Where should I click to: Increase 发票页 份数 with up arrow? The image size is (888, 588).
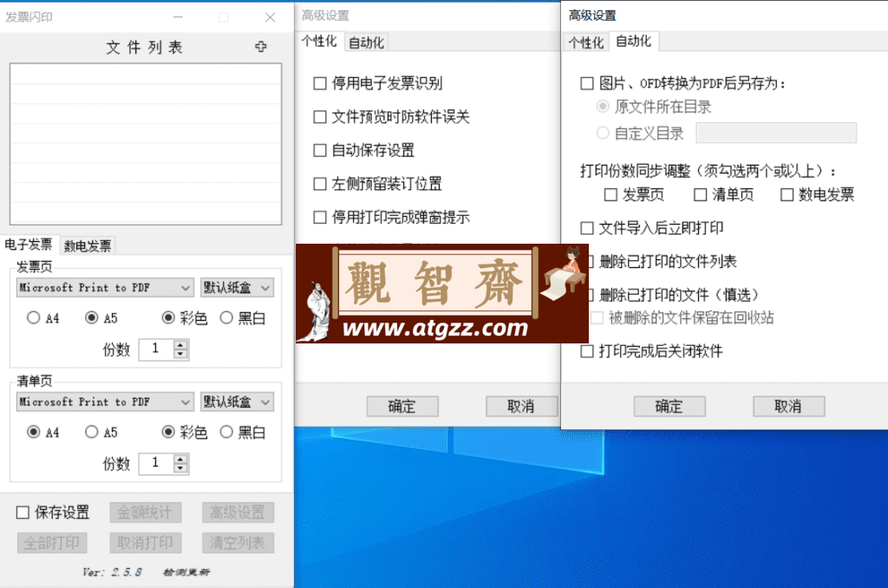[180, 344]
